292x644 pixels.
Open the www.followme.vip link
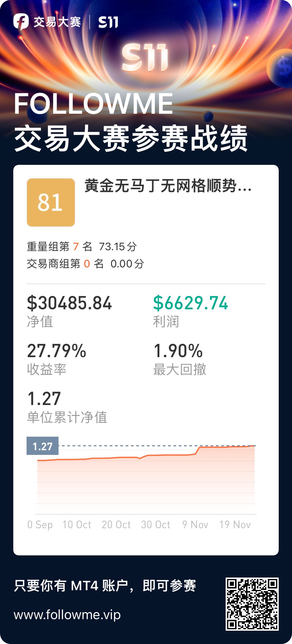[x=67, y=615]
